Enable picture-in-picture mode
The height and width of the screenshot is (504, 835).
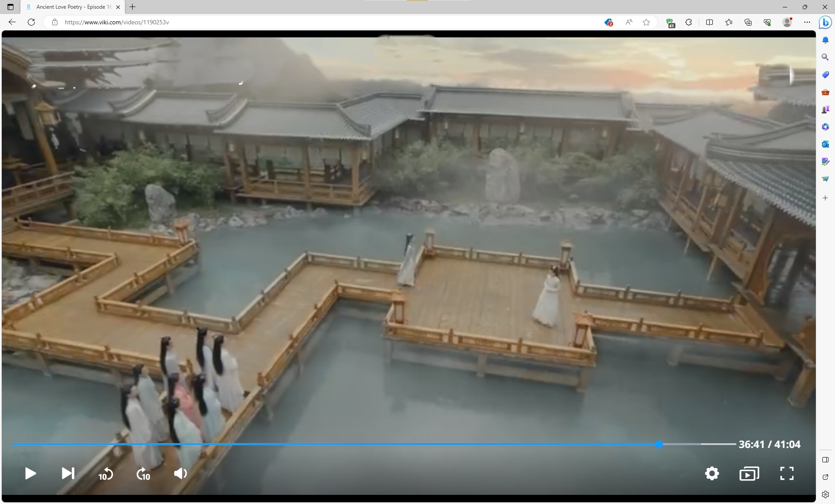point(749,473)
